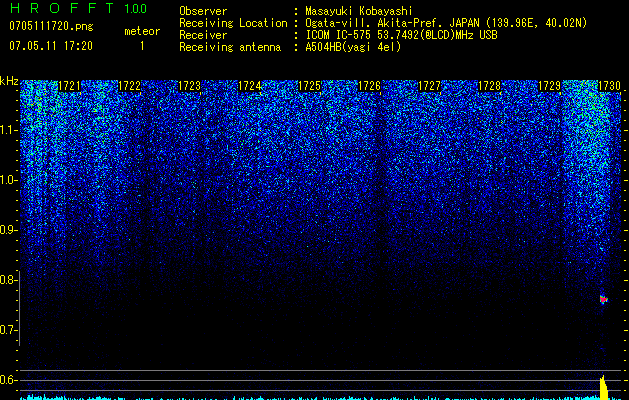Click the 1723 time marker
Screen dimensions: 629x400
[189, 86]
